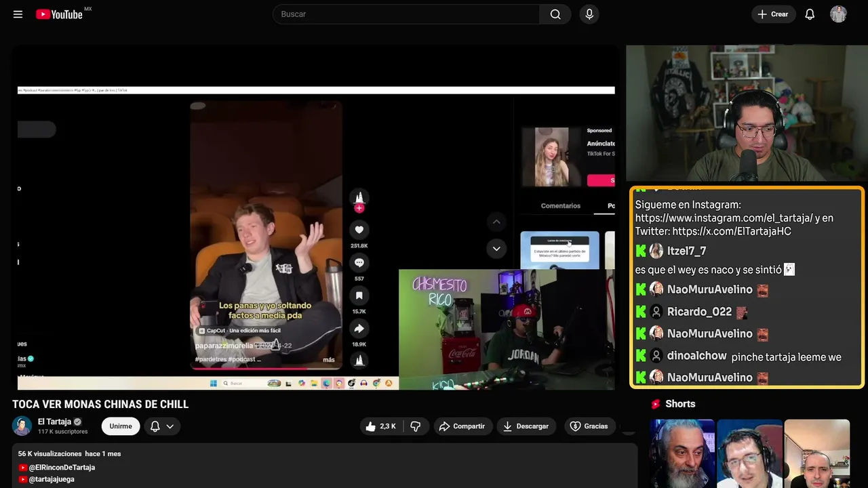This screenshot has height=488, width=868.
Task: Click the '117 K suscriptores' count
Action: pos(63,432)
